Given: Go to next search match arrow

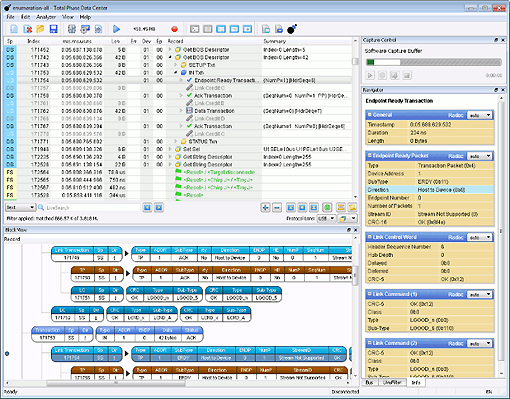Looking at the screenshot, I should 159,207.
